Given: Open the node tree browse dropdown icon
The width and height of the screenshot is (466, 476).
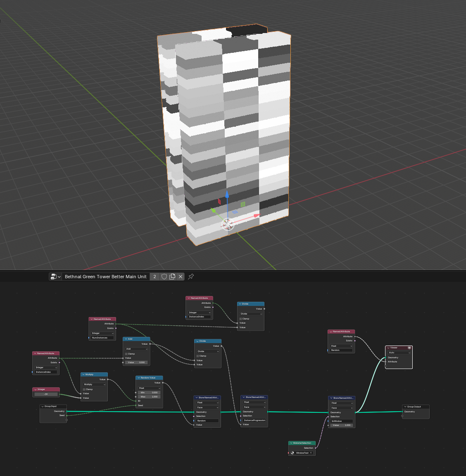Looking at the screenshot, I should [55, 277].
